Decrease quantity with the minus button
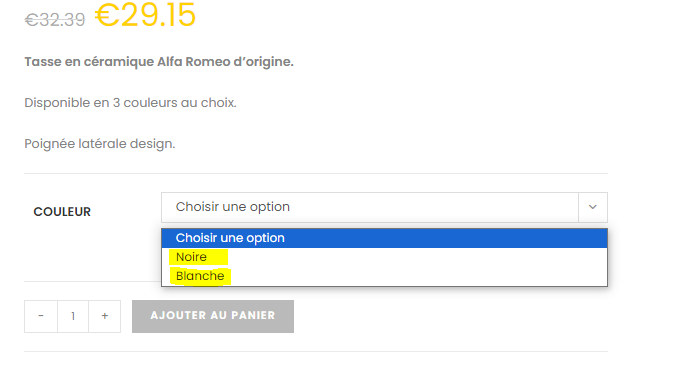 click(x=41, y=316)
